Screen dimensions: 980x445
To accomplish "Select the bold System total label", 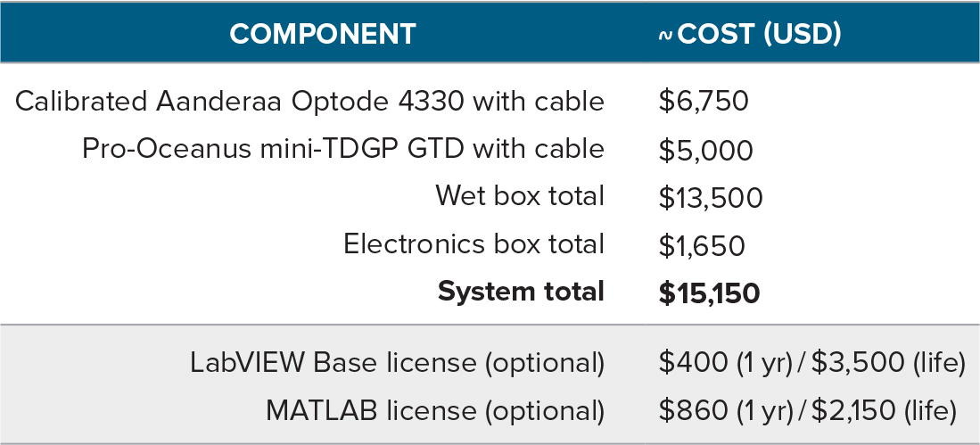I will click(521, 292).
